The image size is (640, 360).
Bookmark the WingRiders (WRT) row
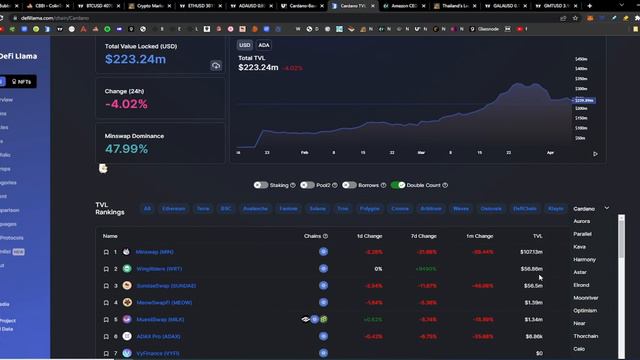coord(106,269)
